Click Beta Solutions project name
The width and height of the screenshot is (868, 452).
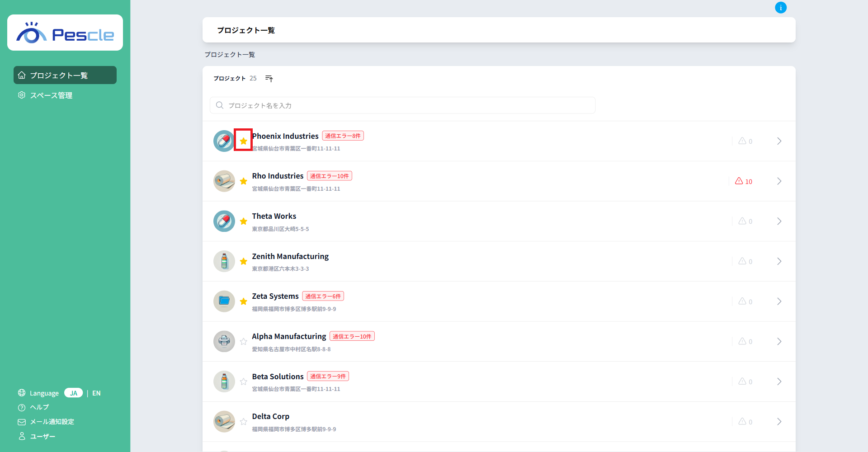[278, 377]
